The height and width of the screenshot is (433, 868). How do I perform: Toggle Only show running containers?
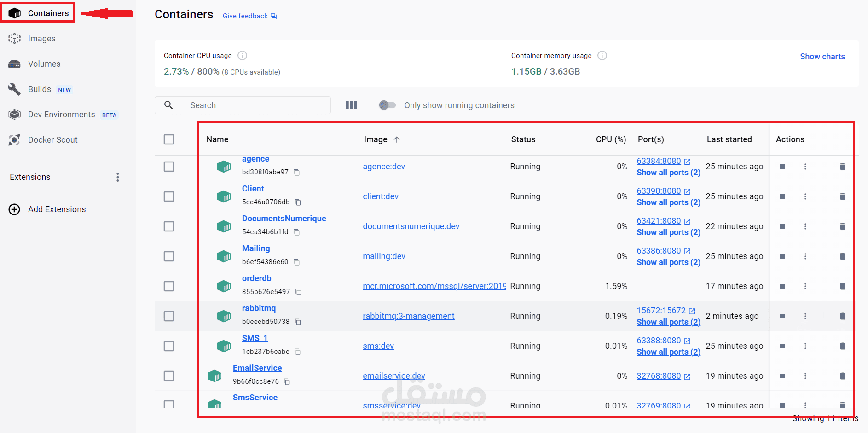(x=387, y=105)
